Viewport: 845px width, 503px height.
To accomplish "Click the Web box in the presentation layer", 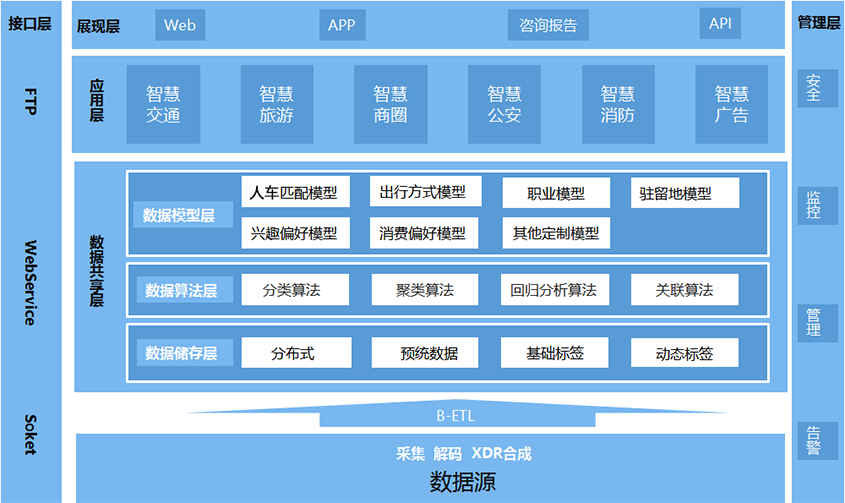I will coord(180,25).
